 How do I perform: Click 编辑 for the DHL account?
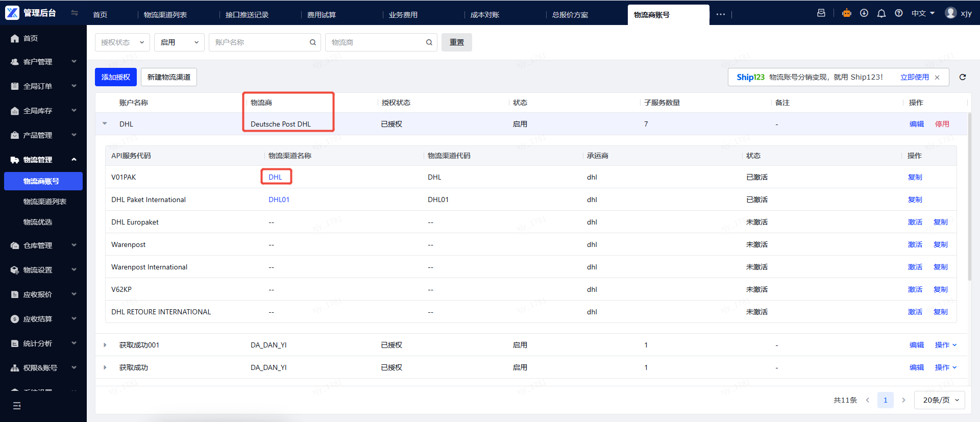[x=917, y=124]
